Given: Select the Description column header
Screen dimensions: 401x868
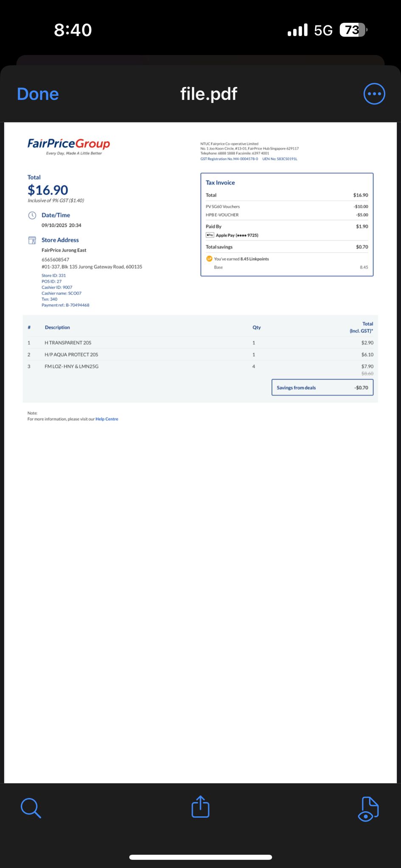Looking at the screenshot, I should click(57, 327).
